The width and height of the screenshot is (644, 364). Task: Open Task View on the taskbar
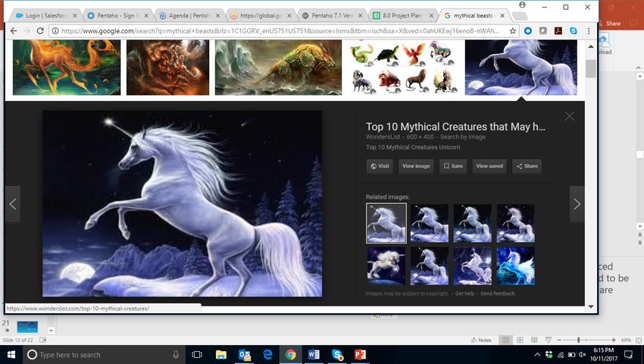(x=197, y=355)
